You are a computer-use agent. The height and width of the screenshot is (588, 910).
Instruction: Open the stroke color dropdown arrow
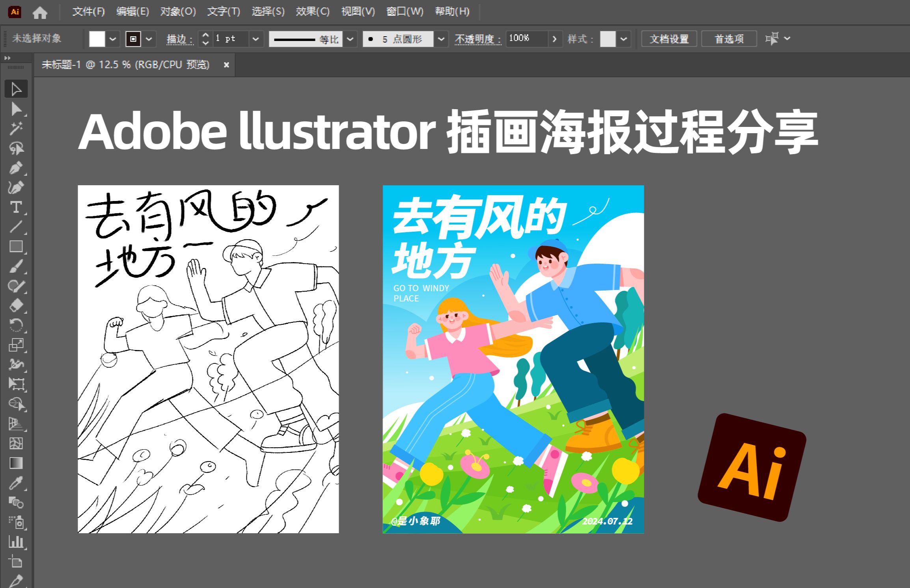click(x=149, y=39)
